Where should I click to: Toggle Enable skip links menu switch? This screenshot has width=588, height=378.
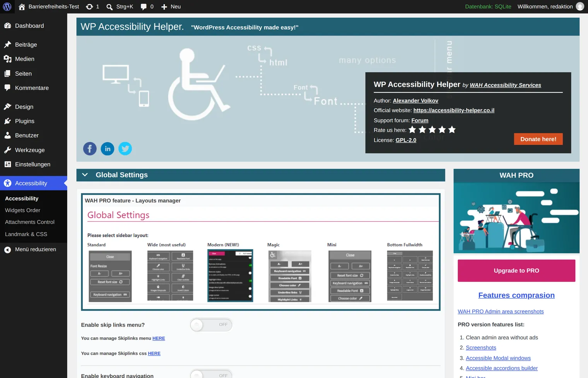(x=211, y=325)
